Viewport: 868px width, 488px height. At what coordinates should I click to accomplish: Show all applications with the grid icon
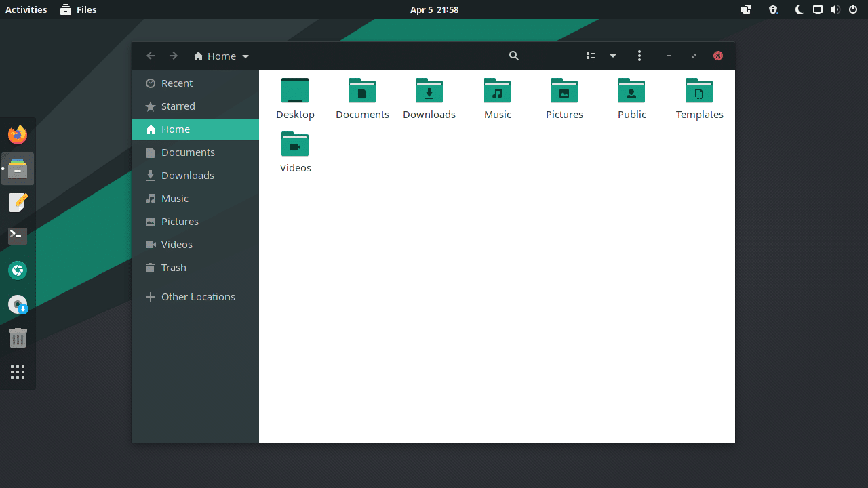coord(17,371)
